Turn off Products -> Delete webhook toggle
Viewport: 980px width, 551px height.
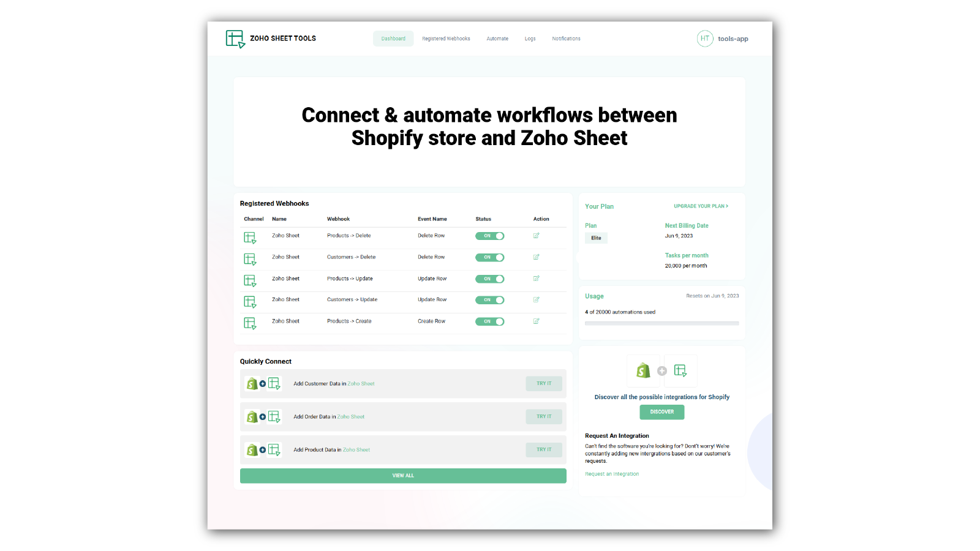(490, 236)
